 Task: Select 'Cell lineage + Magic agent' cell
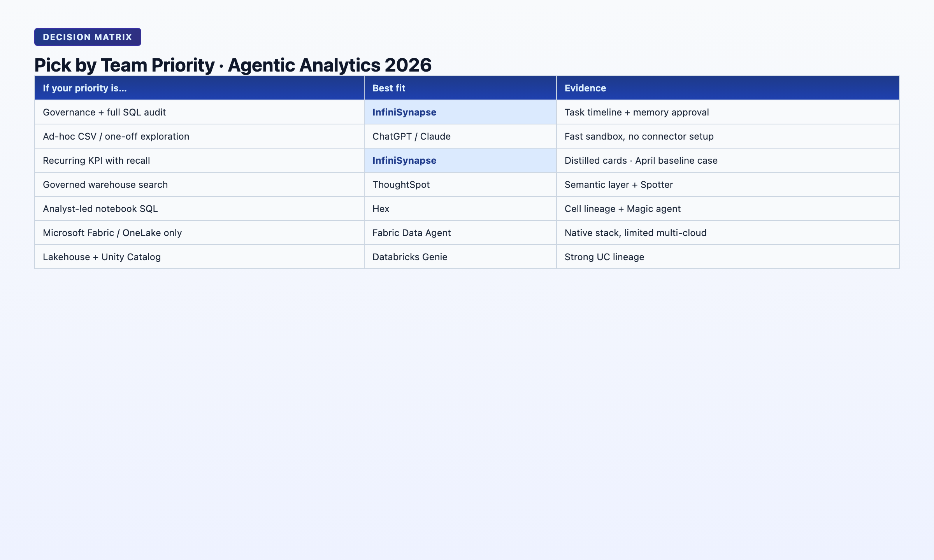pos(728,208)
